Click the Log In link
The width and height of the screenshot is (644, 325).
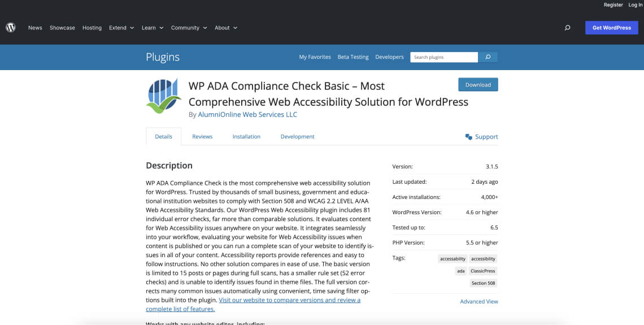pos(635,5)
